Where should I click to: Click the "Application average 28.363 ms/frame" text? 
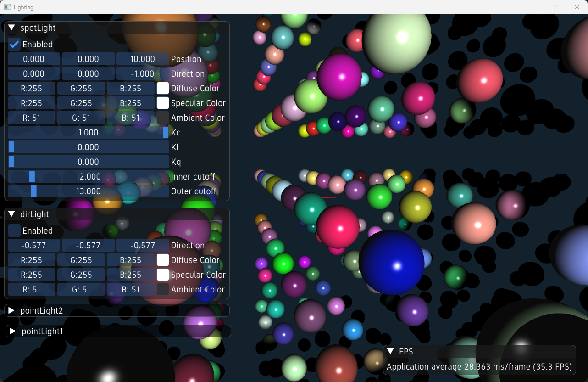[458, 367]
